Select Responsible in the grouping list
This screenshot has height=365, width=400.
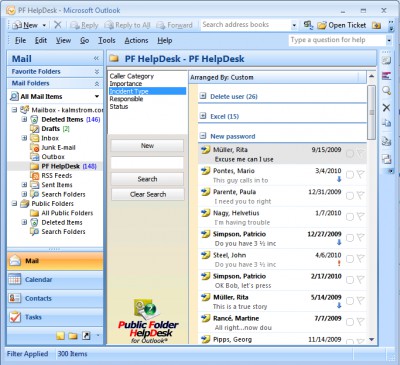[x=126, y=99]
